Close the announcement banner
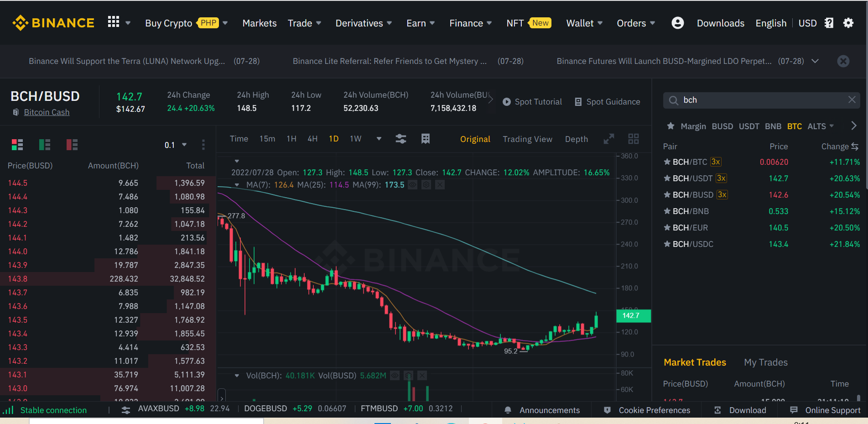Image resolution: width=868 pixels, height=424 pixels. (843, 61)
